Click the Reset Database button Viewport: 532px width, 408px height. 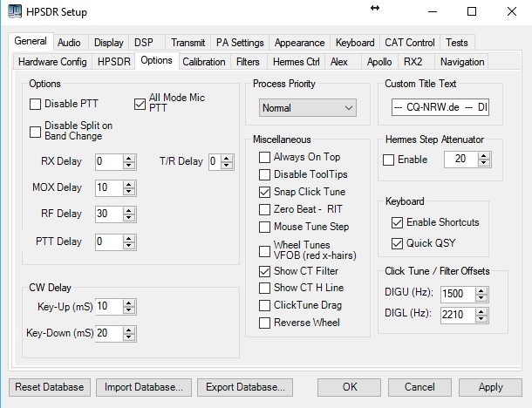click(x=50, y=387)
